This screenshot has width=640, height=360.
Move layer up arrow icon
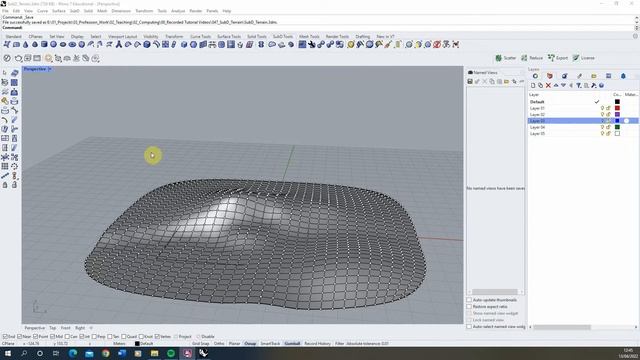(x=556, y=85)
